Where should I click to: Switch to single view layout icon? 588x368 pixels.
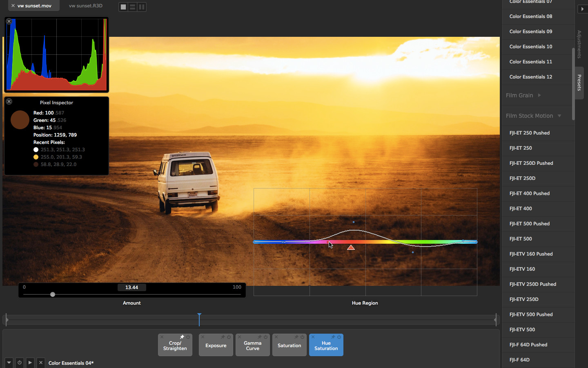(x=123, y=7)
